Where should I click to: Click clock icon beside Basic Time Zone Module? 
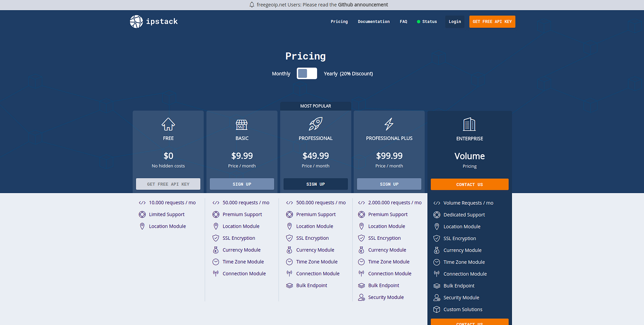(x=216, y=262)
